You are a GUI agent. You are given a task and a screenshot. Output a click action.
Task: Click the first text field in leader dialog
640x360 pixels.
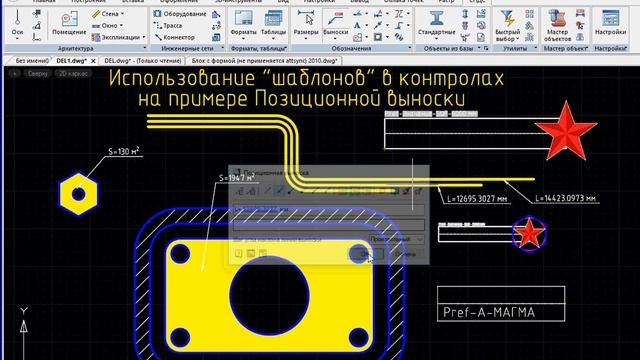pos(329,210)
